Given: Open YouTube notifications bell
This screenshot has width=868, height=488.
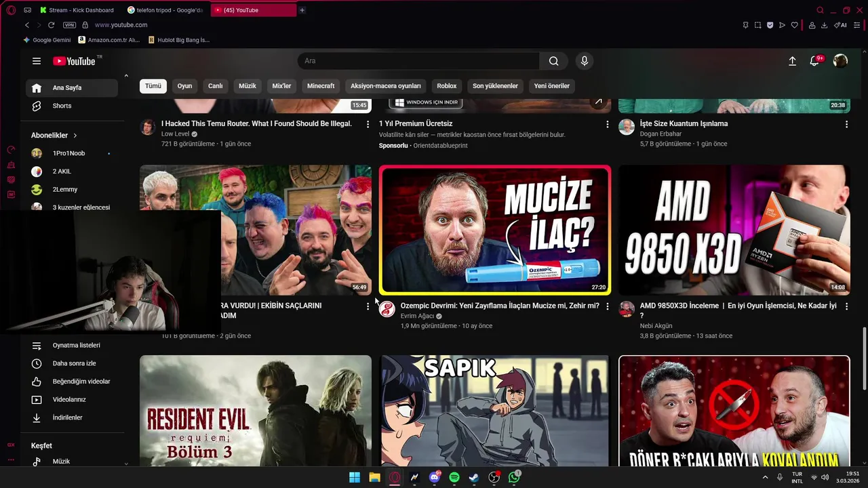Looking at the screenshot, I should 815,61.
